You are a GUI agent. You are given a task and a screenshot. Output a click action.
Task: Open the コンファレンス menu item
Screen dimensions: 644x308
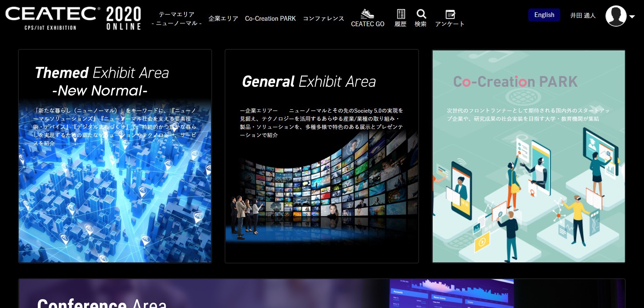coord(323,19)
